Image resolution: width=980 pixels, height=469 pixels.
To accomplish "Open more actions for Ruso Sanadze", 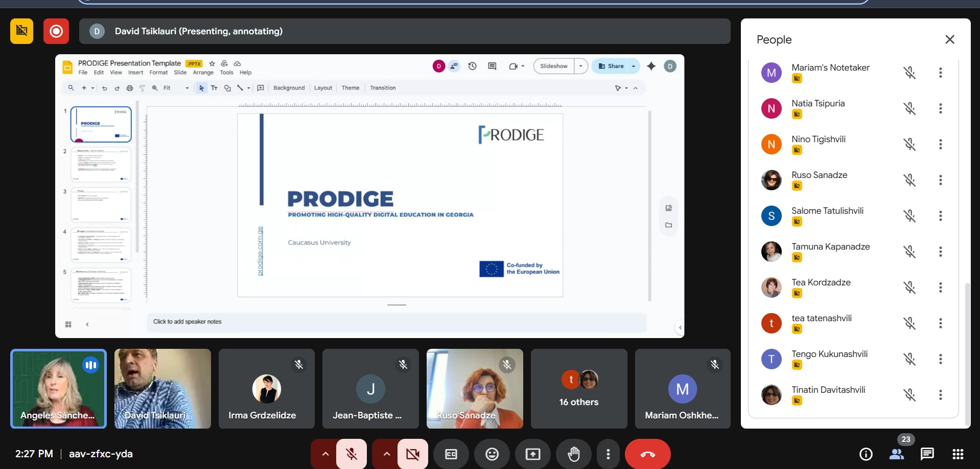I will coord(940,180).
